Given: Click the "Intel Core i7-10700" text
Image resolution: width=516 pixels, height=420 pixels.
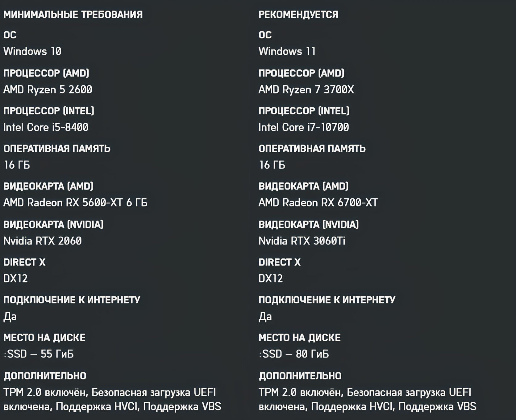Looking at the screenshot, I should [304, 127].
